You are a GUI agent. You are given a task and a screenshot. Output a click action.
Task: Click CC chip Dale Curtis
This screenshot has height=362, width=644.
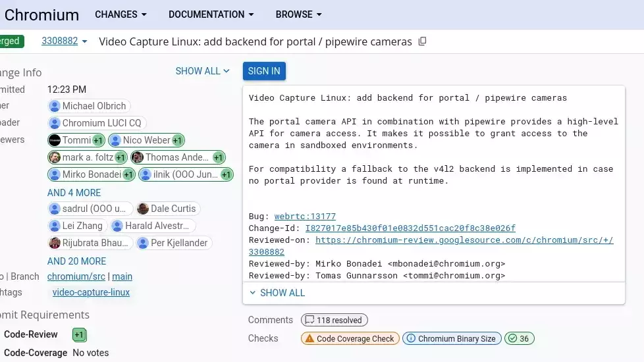tap(168, 209)
